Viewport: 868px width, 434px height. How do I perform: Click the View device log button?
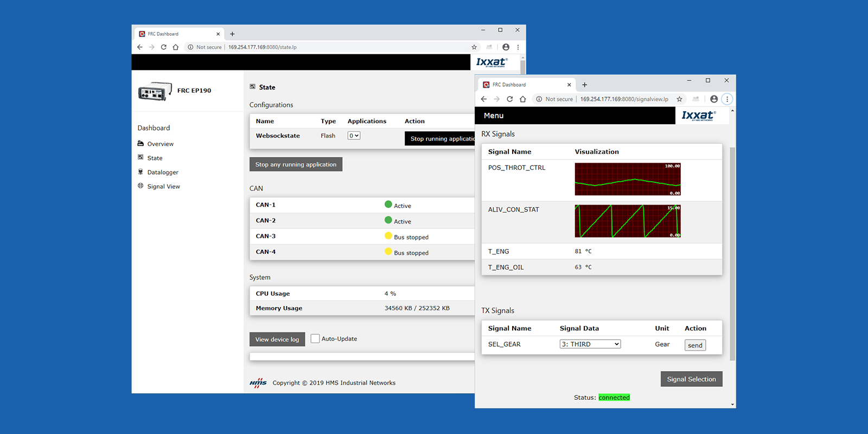click(277, 340)
